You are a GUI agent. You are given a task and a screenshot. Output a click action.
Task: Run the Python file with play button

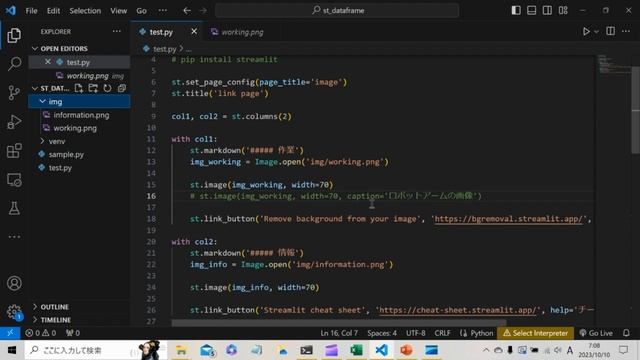click(586, 31)
